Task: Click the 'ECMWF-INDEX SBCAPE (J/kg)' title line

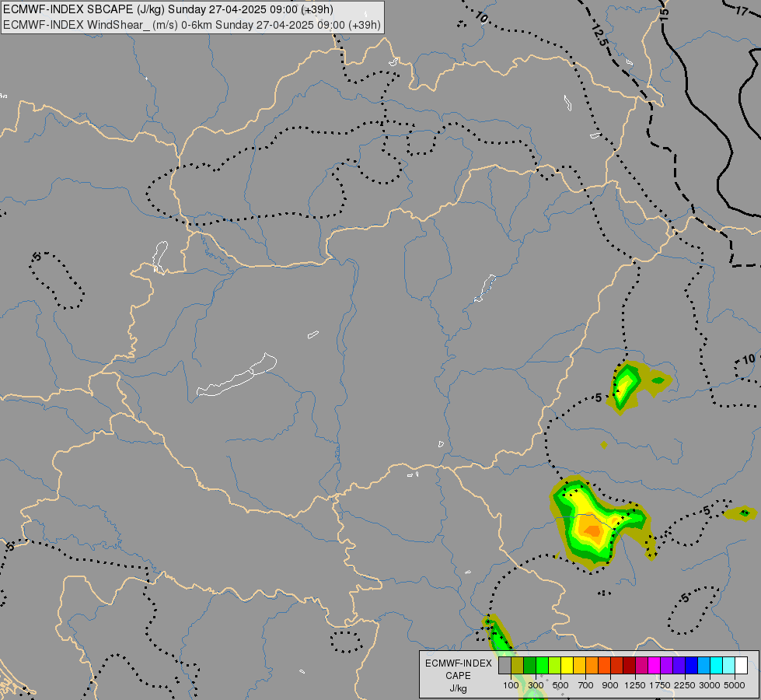Action: coord(168,9)
